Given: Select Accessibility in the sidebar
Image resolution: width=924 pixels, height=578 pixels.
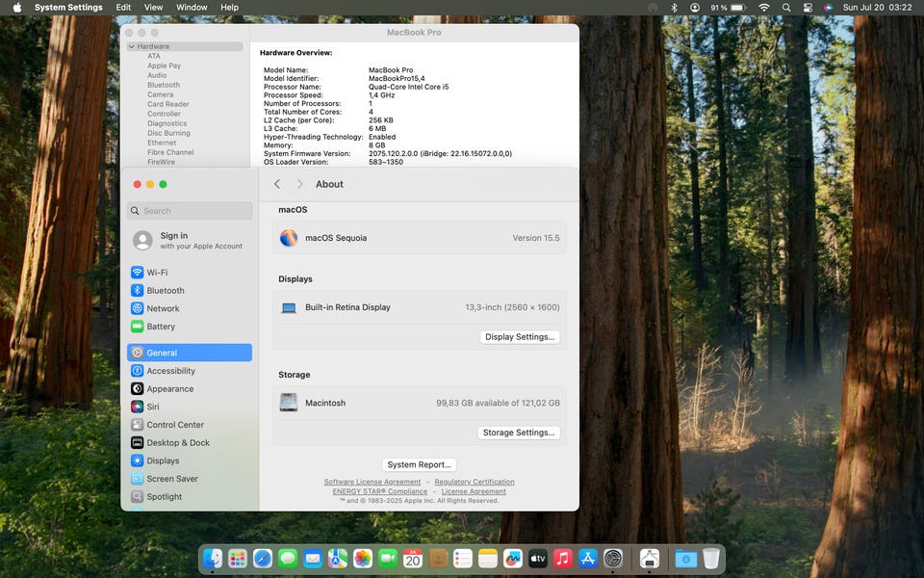Looking at the screenshot, I should click(x=170, y=371).
